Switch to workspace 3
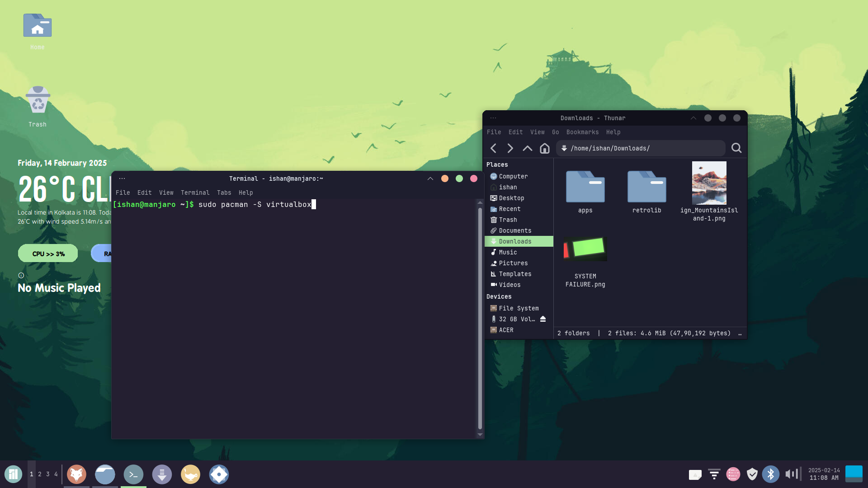This screenshot has width=868, height=488. pyautogui.click(x=48, y=474)
